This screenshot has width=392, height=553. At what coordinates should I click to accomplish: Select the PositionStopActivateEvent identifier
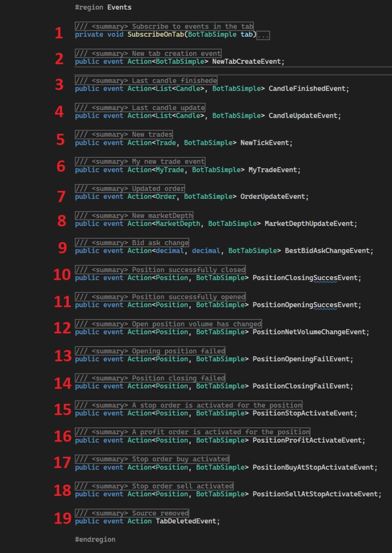pyautogui.click(x=303, y=413)
